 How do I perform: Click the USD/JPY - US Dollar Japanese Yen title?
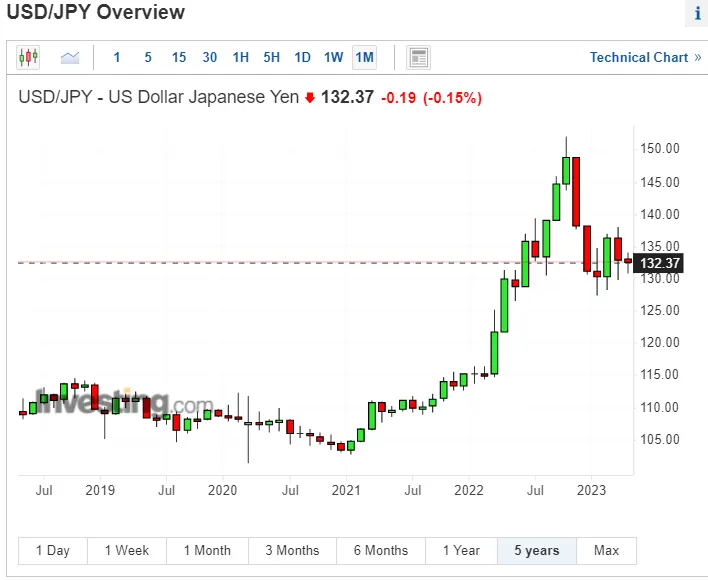click(158, 97)
